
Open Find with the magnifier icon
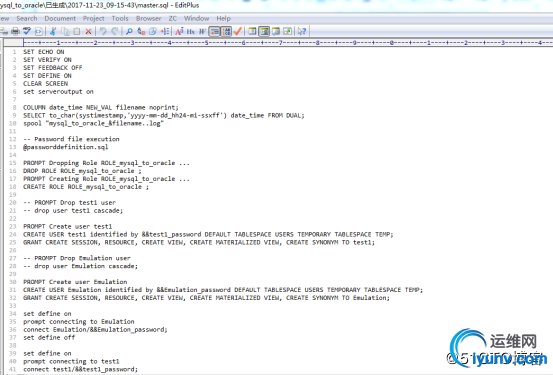(129, 31)
